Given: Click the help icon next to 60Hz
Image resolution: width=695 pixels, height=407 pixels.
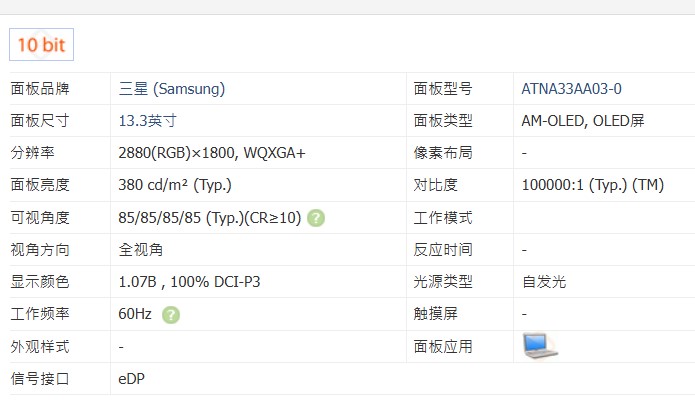Looking at the screenshot, I should 171,314.
